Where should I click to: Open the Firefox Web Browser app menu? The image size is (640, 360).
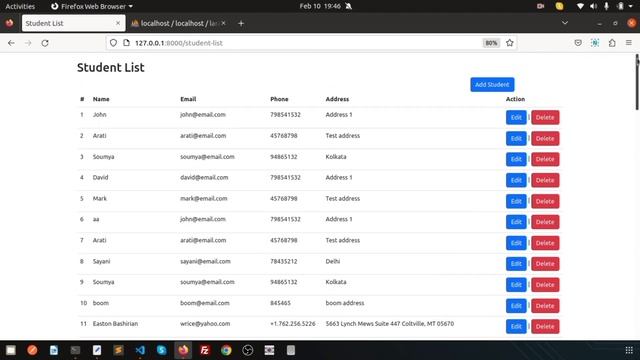pos(92,6)
